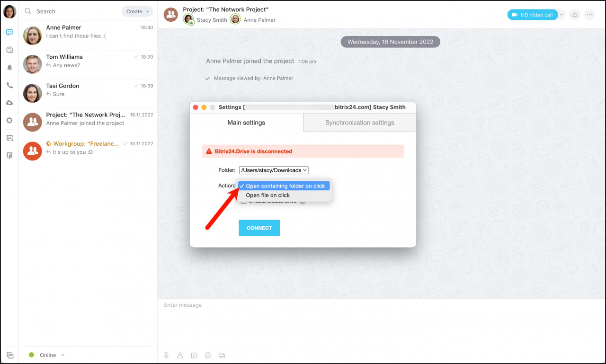
Task: Switch to Main settings tab
Action: click(246, 123)
